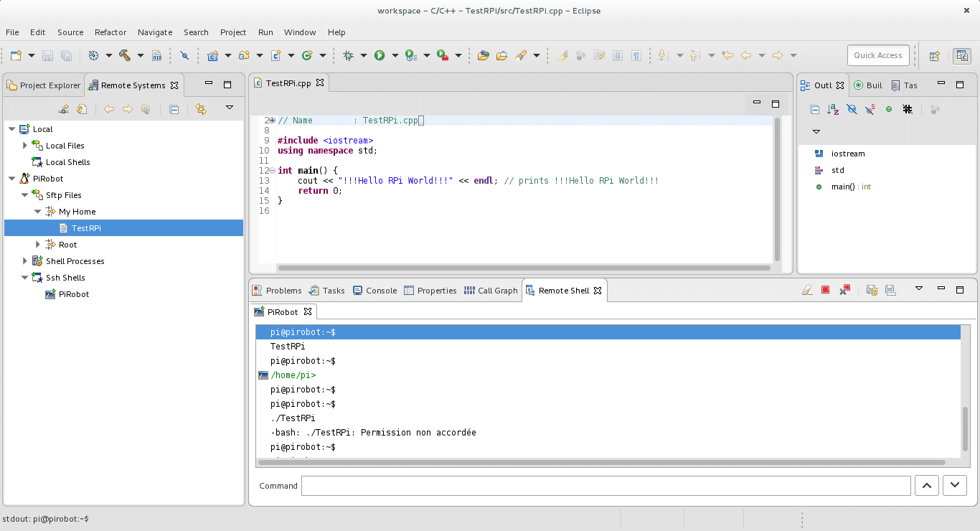Click Define a new connection icon in Remote Systems
The height and width of the screenshot is (531, 980).
pos(64,109)
